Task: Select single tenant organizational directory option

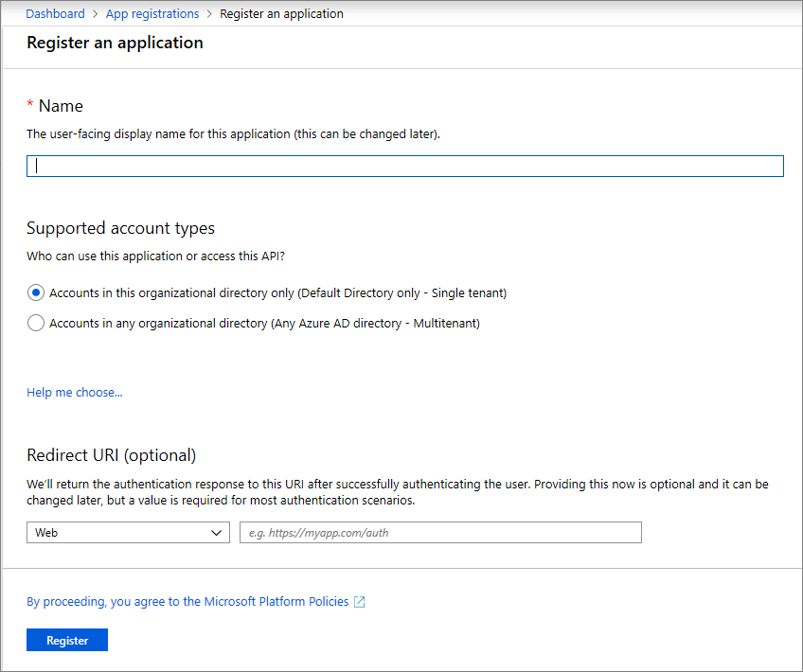Action: [36, 292]
